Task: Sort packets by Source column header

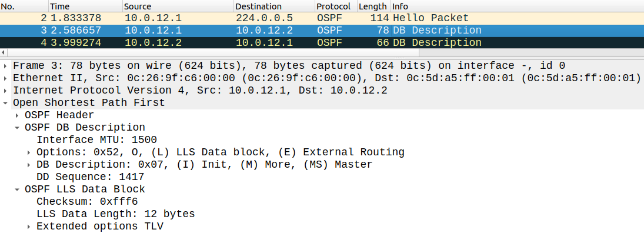Action: (178, 6)
